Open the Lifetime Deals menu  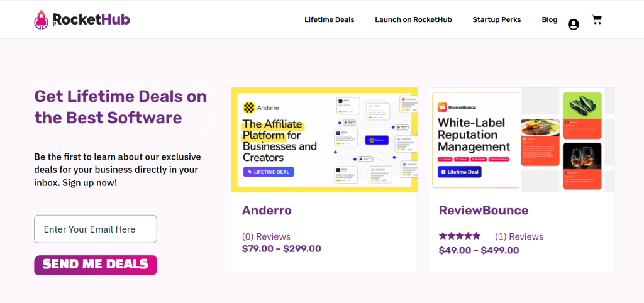point(329,19)
